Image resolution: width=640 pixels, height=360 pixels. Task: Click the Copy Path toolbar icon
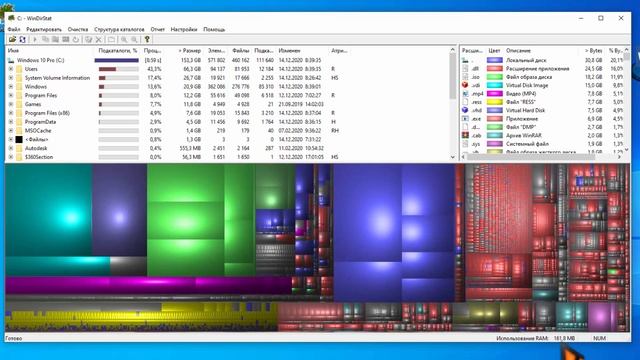pyautogui.click(x=45, y=40)
